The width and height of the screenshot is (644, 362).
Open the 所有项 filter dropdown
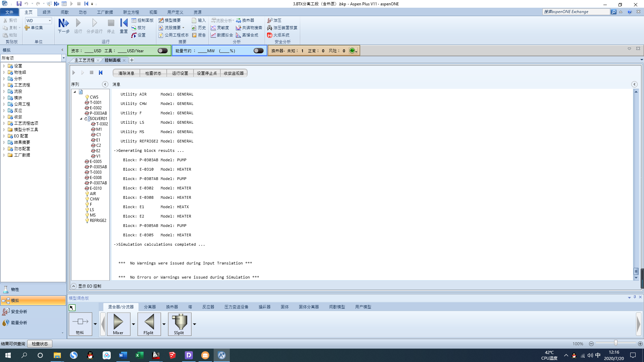pyautogui.click(x=63, y=58)
